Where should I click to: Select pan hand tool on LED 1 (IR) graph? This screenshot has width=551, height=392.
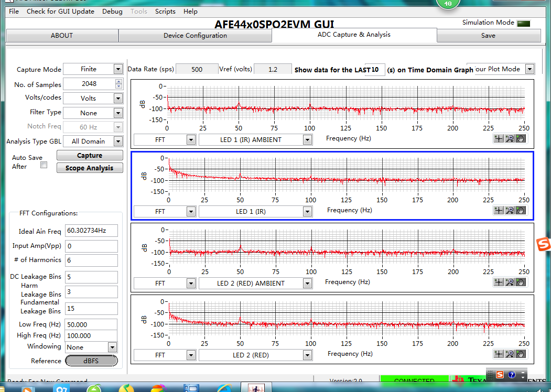click(521, 210)
